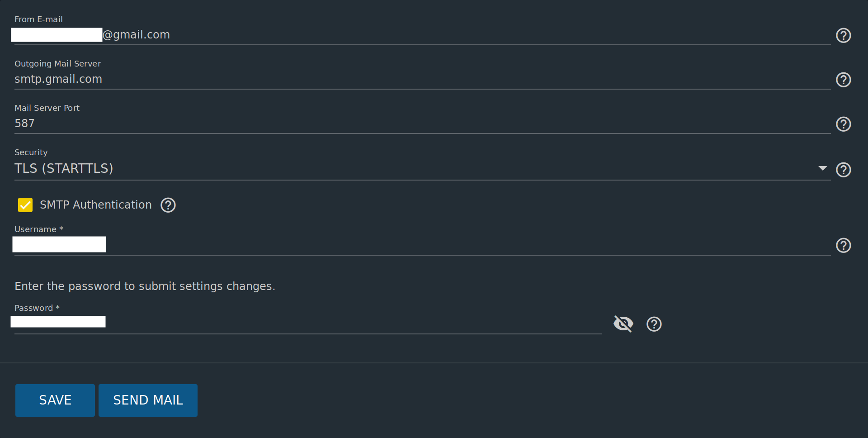This screenshot has width=868, height=438.
Task: Click the Mail Server Port 587 field
Action: point(407,124)
